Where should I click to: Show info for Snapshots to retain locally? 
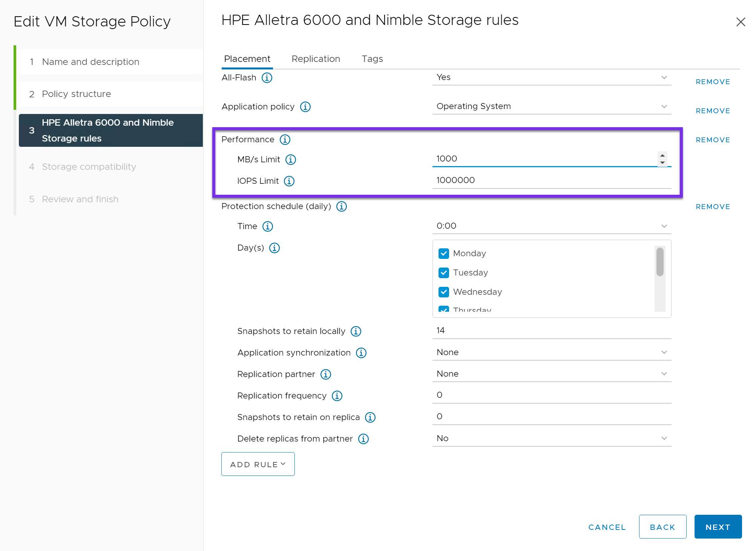[356, 331]
